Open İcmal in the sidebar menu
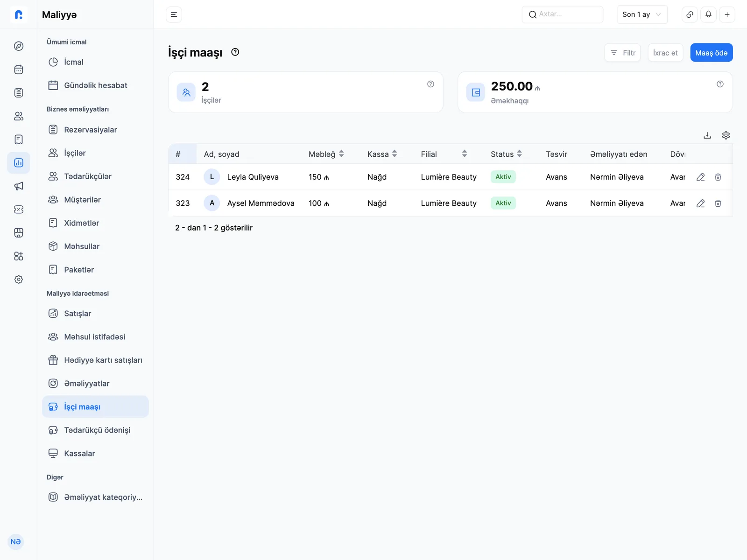Screen dimensions: 747x560 (x=95, y=62)
